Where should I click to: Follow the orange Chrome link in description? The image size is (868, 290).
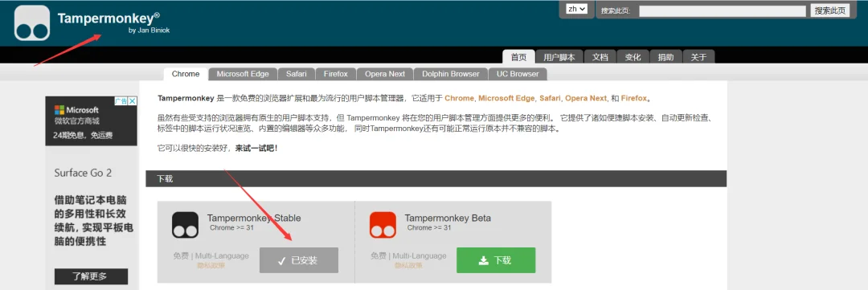(460, 98)
